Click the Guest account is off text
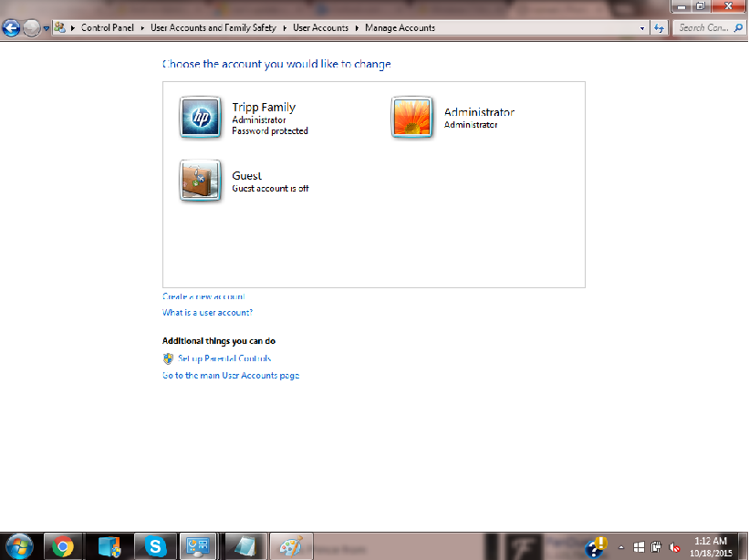Image resolution: width=749 pixels, height=560 pixels. coord(270,189)
